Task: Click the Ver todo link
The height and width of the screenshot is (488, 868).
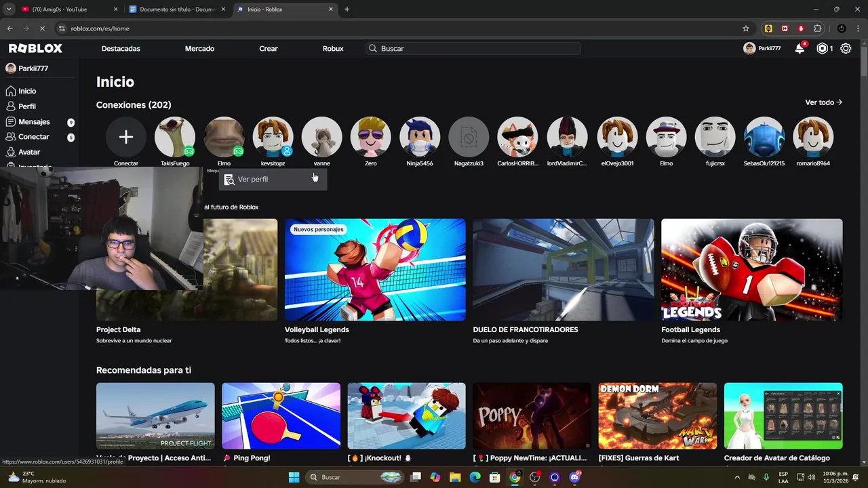Action: pyautogui.click(x=823, y=102)
